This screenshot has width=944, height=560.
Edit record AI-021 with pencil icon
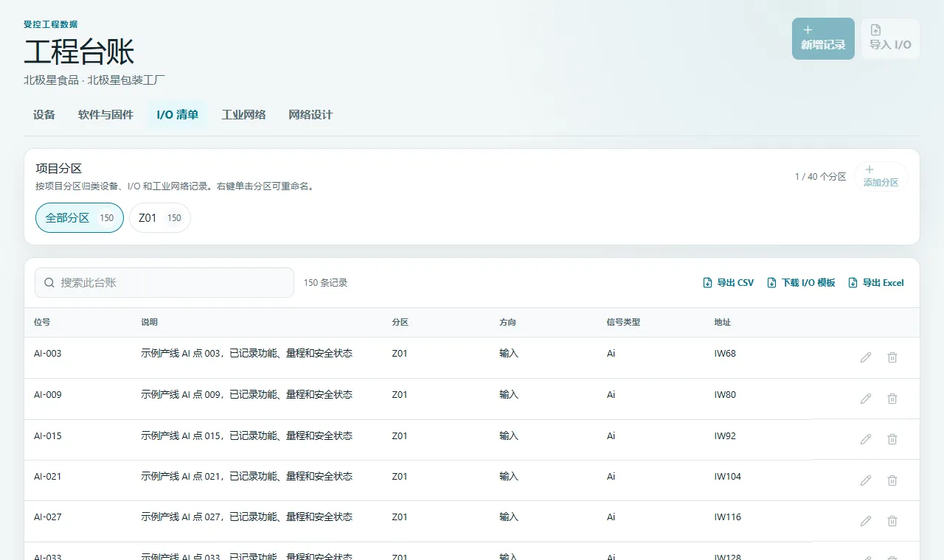[x=866, y=480]
